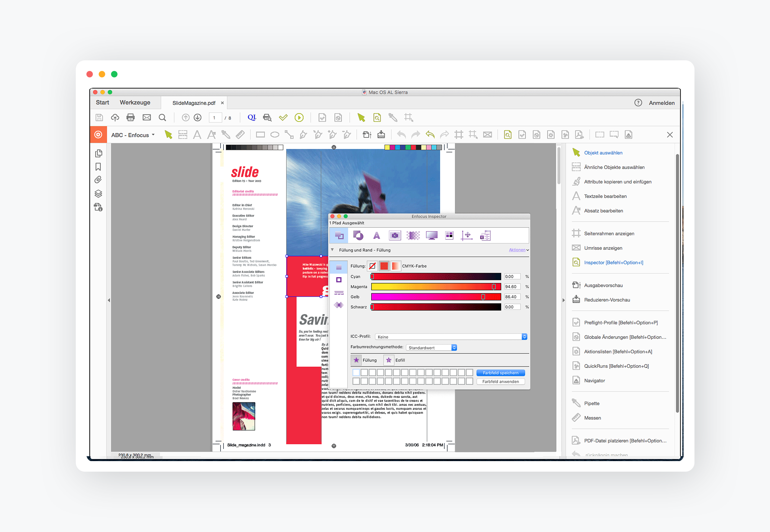This screenshot has height=532, width=770.
Task: Open the Image camera tab in Inspector
Action: coord(395,236)
